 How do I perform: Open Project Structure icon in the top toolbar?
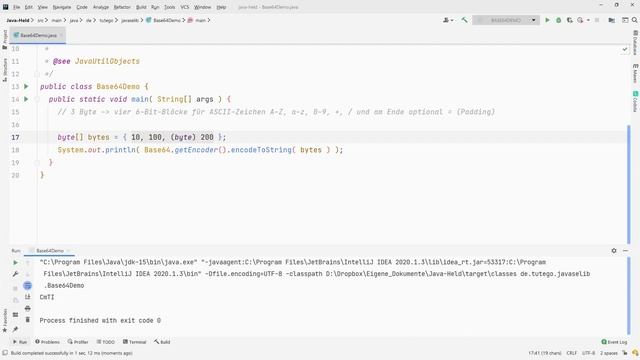click(611, 20)
